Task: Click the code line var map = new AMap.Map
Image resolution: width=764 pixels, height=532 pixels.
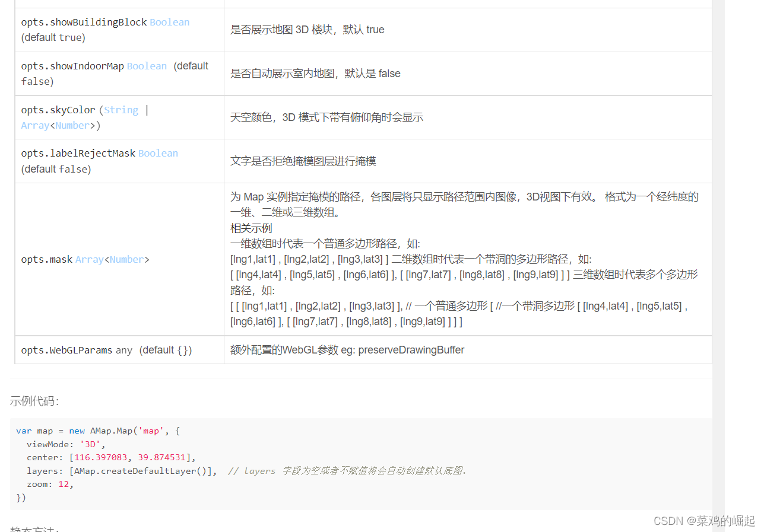Action: pyautogui.click(x=98, y=431)
